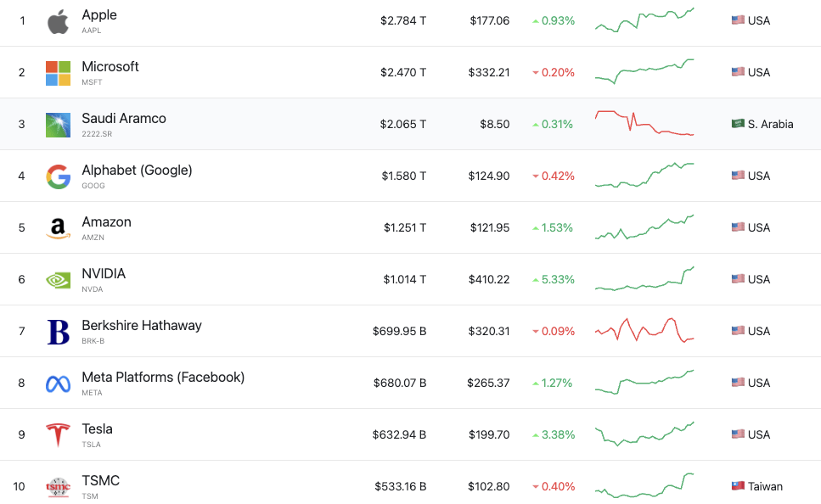Click Alphabet's price trend sparkline
The width and height of the screenshot is (821, 504).
[x=644, y=176]
